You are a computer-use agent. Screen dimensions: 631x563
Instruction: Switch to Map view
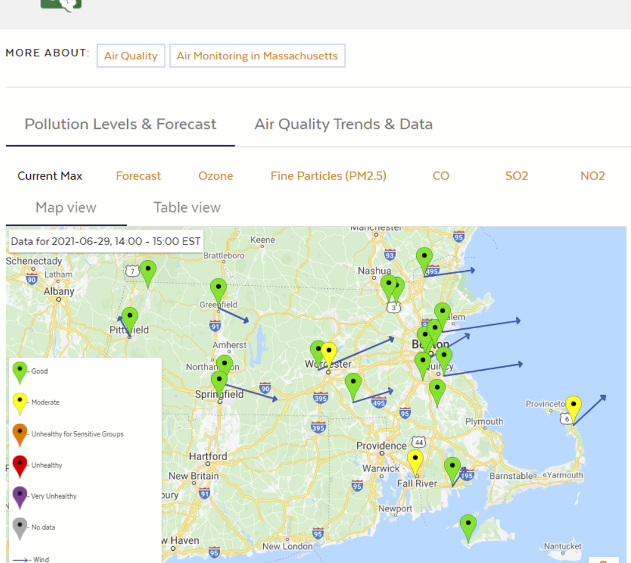[66, 208]
